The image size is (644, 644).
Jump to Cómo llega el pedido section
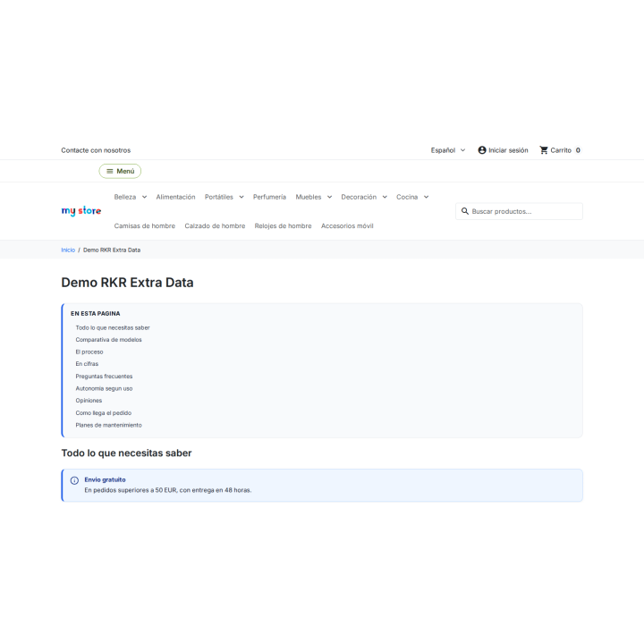[104, 412]
